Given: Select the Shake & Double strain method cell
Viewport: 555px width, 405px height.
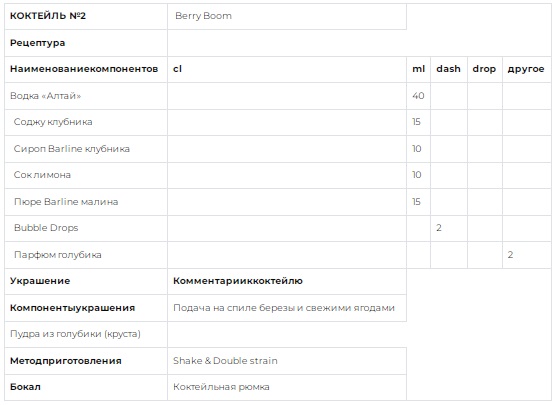Looking at the screenshot, I should [x=287, y=361].
